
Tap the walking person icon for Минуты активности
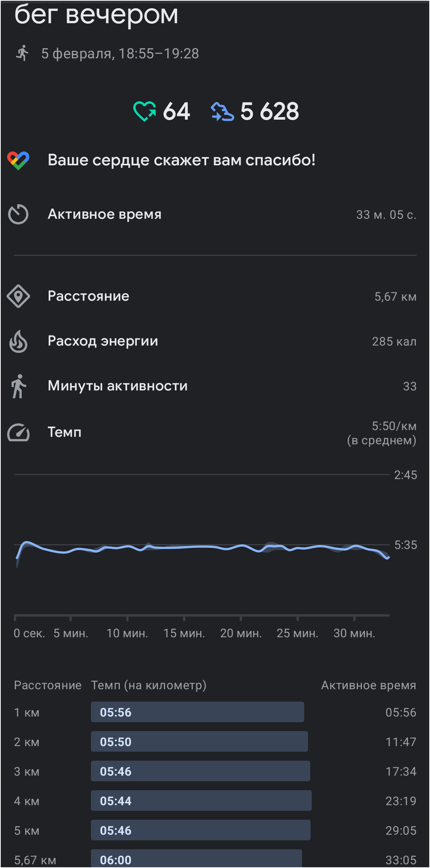point(18,386)
